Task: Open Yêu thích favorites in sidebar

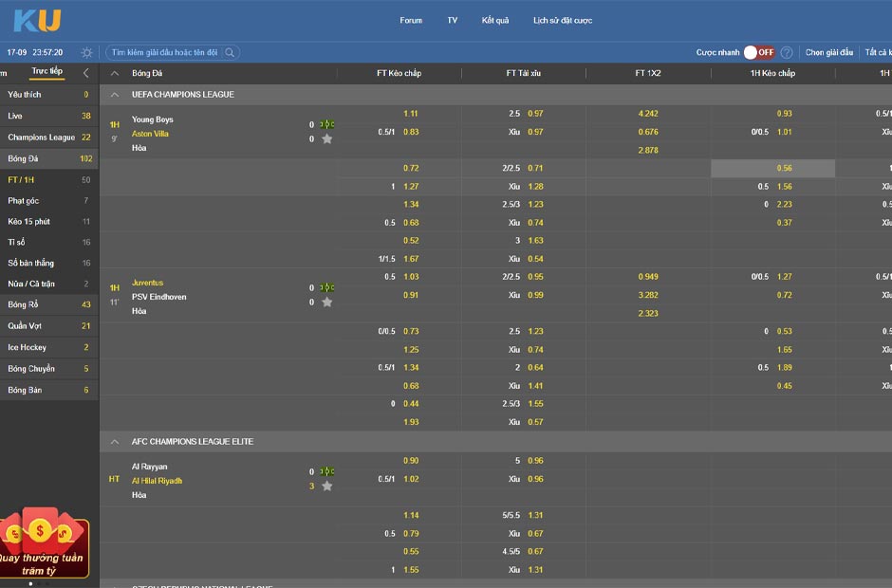Action: coord(49,95)
